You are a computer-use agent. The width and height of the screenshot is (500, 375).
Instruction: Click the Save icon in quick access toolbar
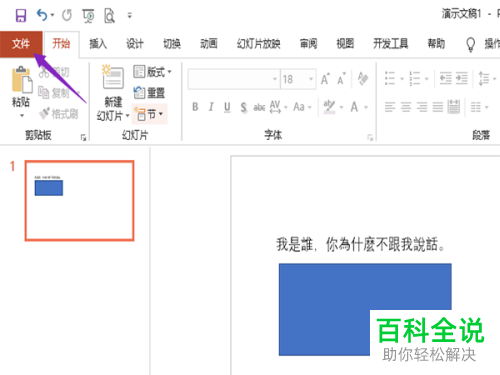(21, 15)
